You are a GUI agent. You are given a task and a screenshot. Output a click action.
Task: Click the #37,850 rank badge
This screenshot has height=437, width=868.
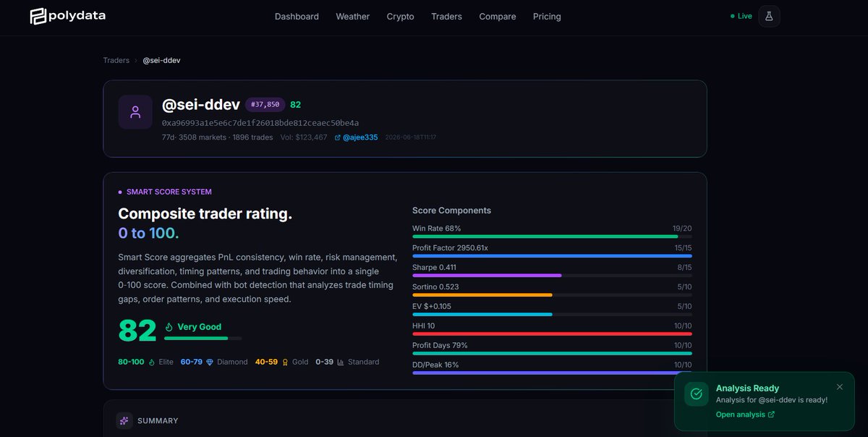click(x=265, y=105)
